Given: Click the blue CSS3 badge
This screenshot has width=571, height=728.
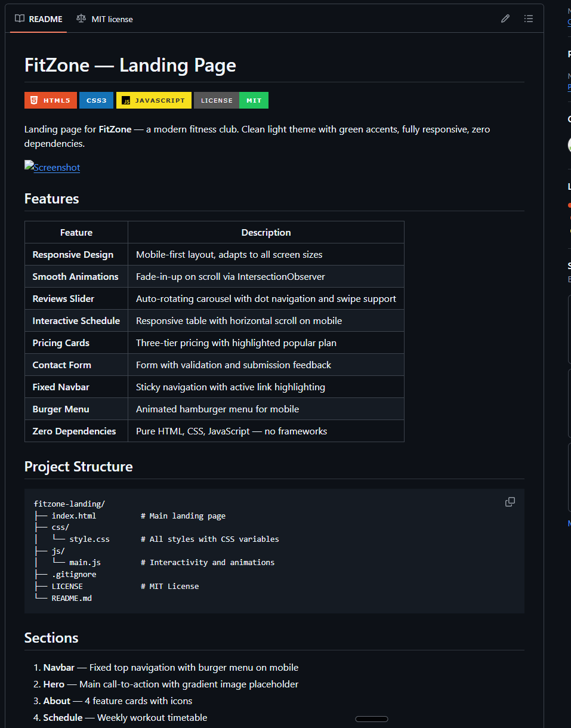Looking at the screenshot, I should [96, 100].
